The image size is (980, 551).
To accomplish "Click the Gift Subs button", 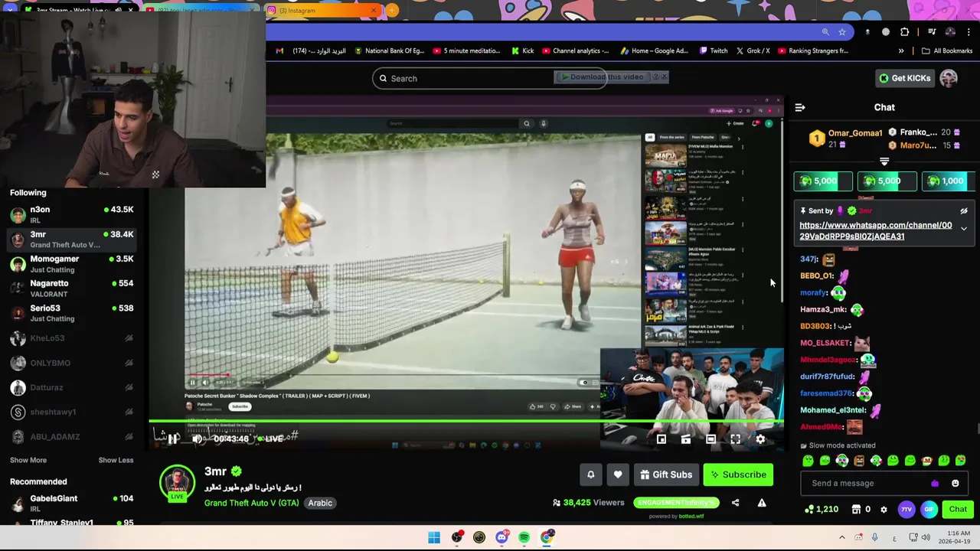I will tap(665, 474).
